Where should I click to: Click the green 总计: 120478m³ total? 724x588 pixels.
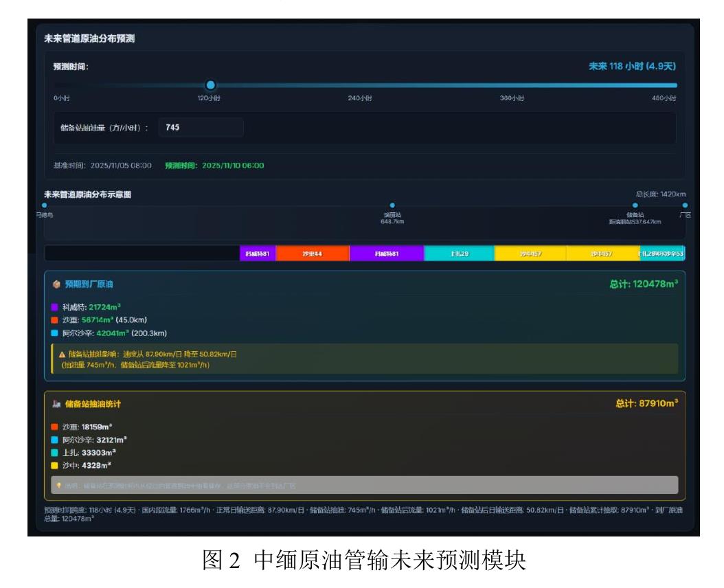(644, 284)
